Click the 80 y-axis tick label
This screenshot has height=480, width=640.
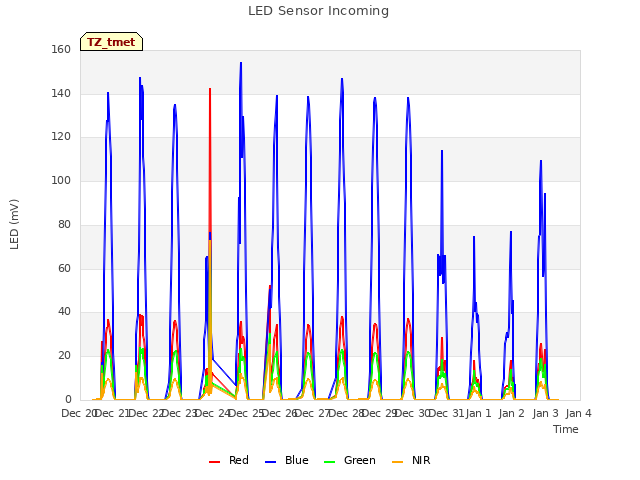coord(64,224)
